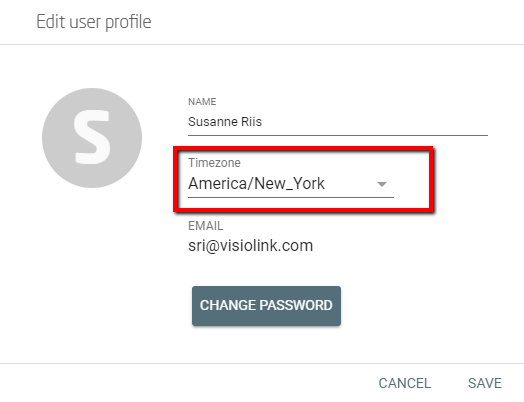Click the gray S avatar circle

(x=92, y=138)
